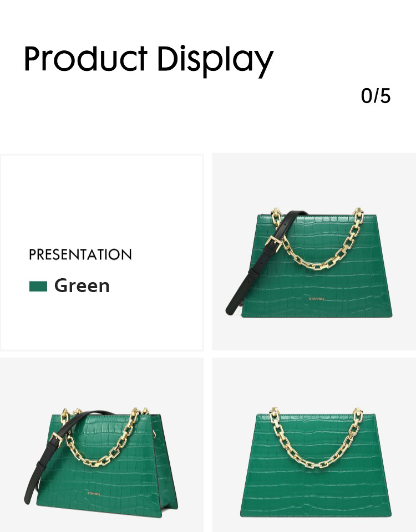Select the Green color name text
The height and width of the screenshot is (532, 416).
point(82,286)
